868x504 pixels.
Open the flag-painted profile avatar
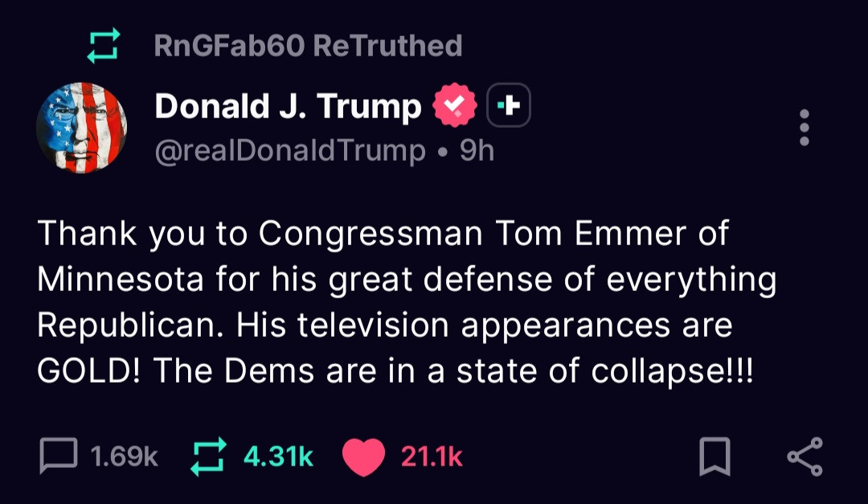[82, 128]
